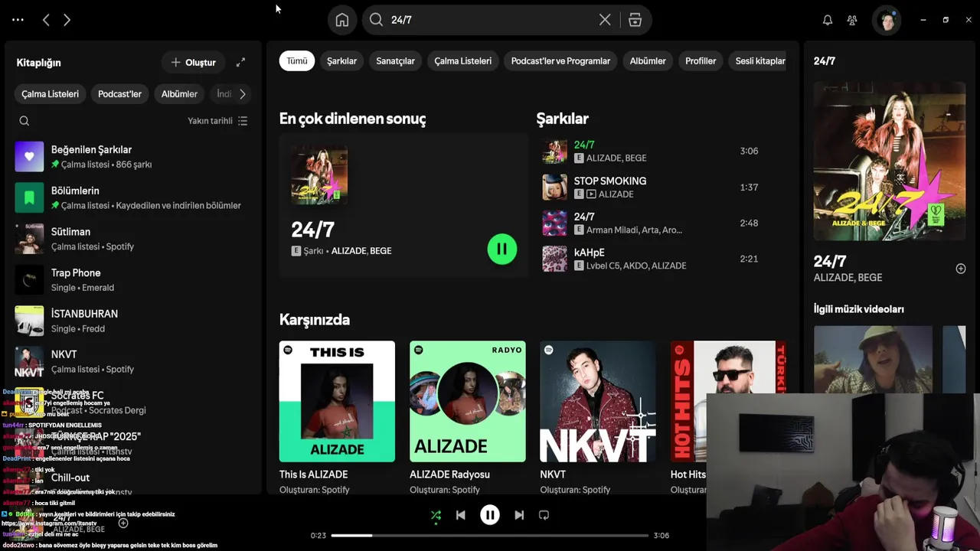Image resolution: width=980 pixels, height=551 pixels.
Task: Open the Trap Phone single
Action: (132, 279)
